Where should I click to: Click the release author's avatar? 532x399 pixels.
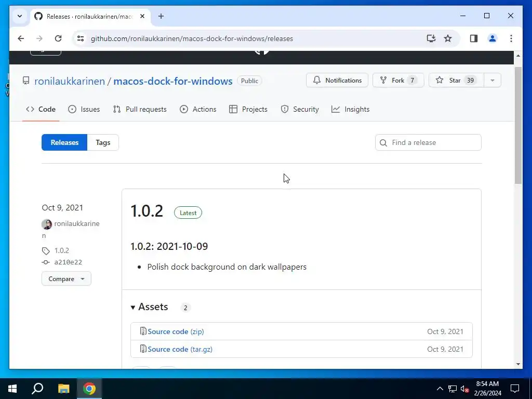point(47,224)
